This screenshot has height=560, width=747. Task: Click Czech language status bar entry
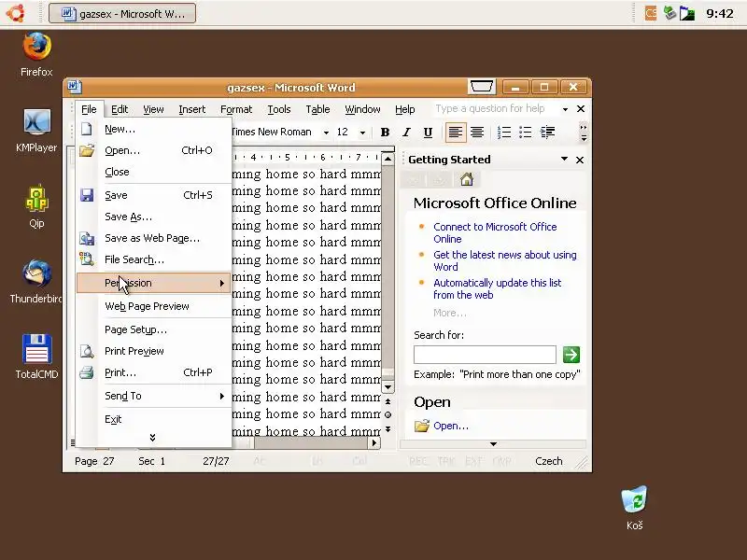click(549, 461)
